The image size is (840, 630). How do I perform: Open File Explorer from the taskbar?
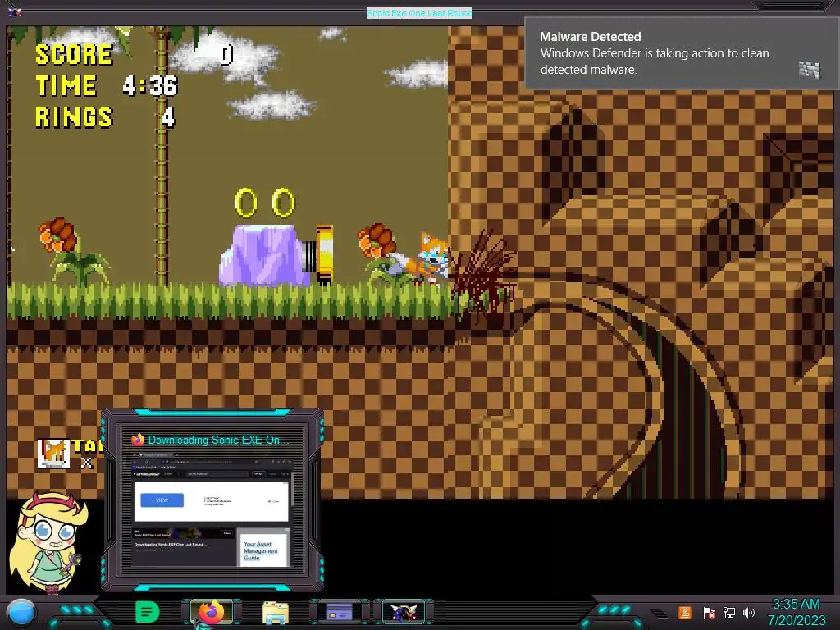point(276,613)
